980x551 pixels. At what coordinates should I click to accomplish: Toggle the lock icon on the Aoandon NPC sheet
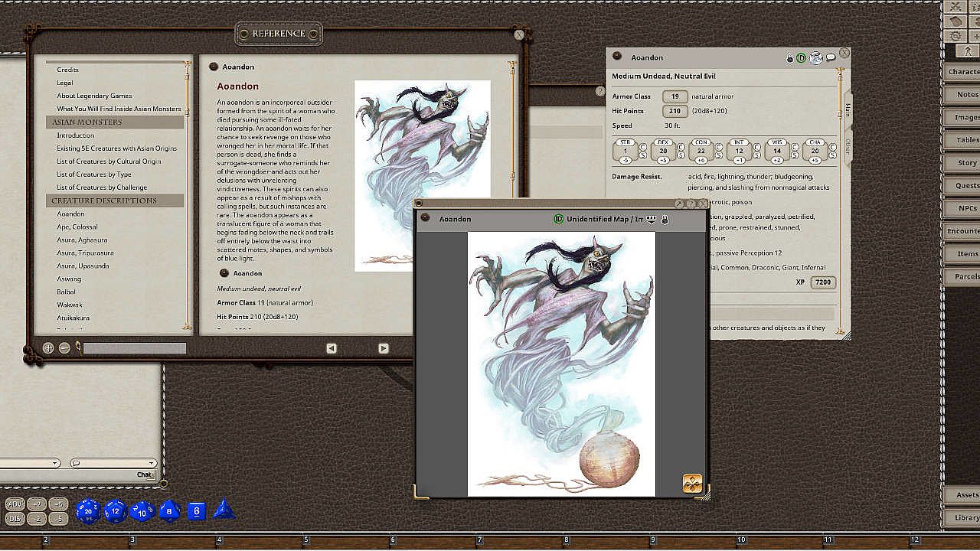point(790,58)
